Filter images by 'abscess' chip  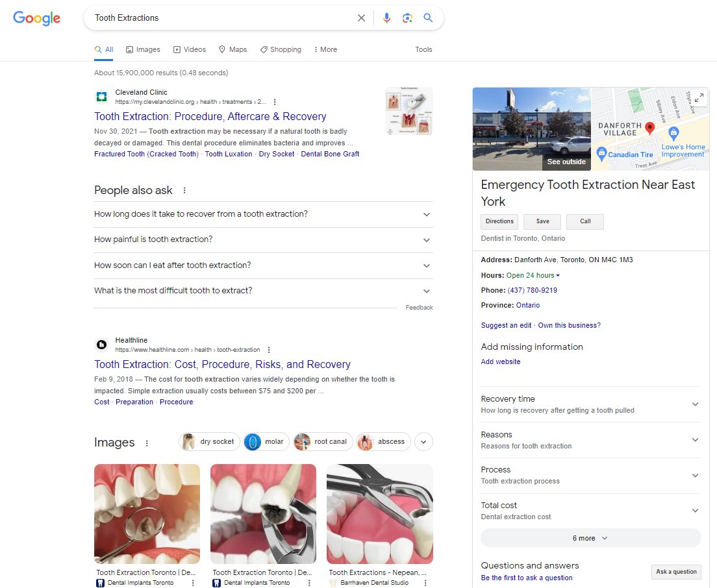pos(383,442)
